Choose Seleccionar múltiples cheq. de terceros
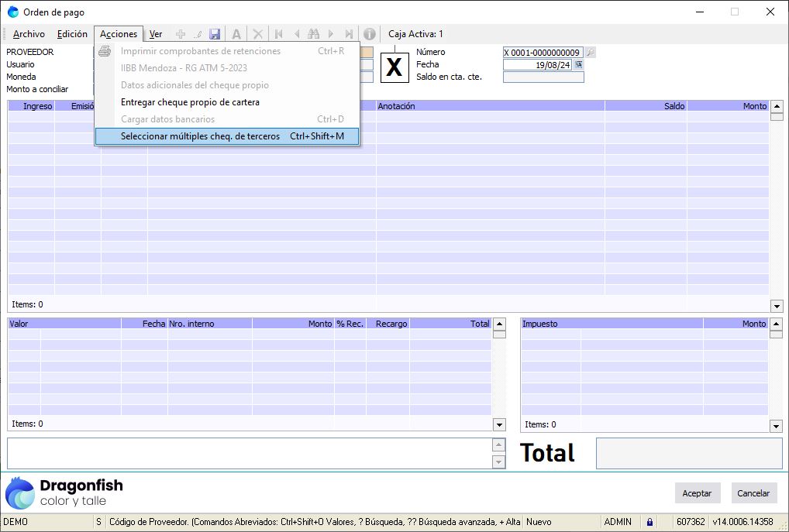Viewport: 789px width, 532px height. coord(227,136)
